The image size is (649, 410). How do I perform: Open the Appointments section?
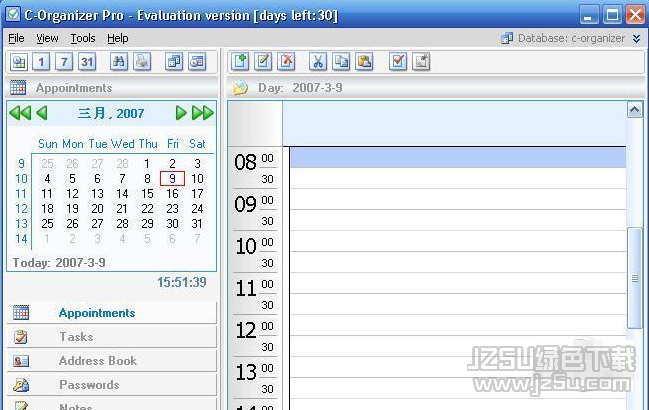pyautogui.click(x=112, y=313)
